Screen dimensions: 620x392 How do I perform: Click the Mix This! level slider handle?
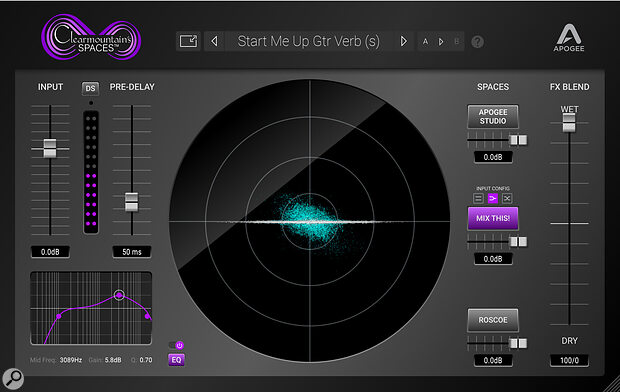click(518, 242)
